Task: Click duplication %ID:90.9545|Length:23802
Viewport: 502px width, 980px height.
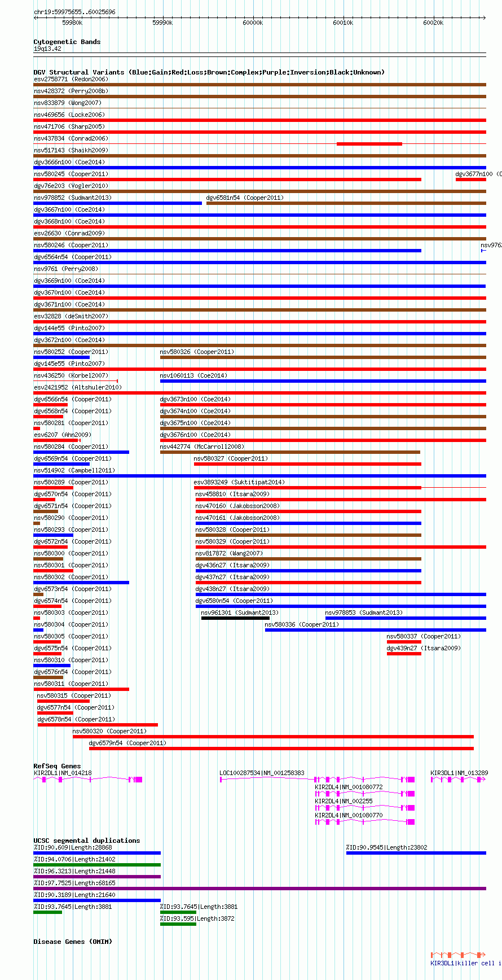Action: [416, 853]
